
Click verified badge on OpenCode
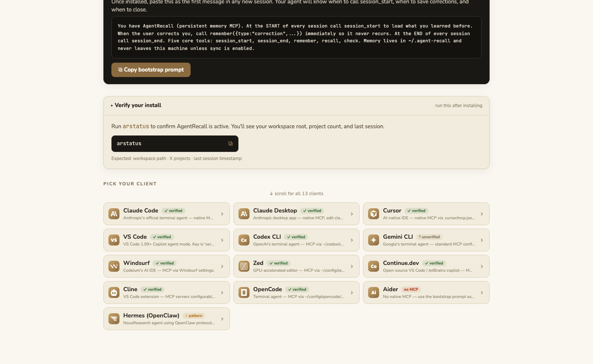point(297,290)
